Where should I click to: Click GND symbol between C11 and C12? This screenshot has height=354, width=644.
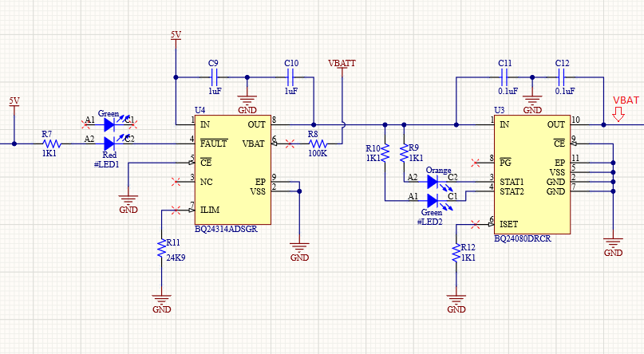(532, 101)
